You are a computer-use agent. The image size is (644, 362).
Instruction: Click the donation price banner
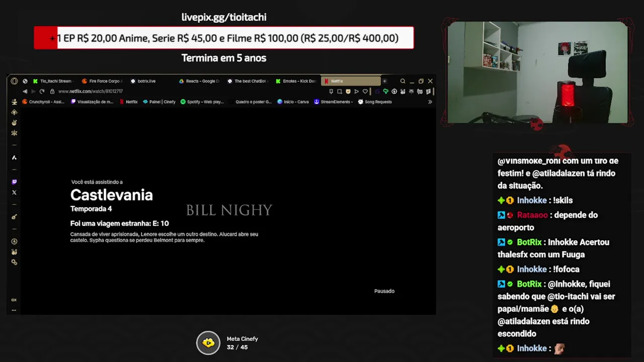coord(224,38)
